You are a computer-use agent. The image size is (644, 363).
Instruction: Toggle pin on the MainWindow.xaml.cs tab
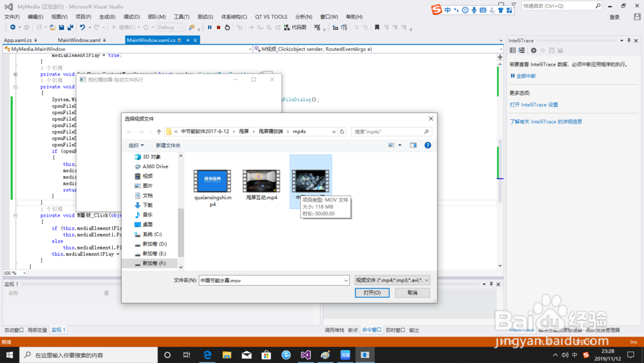[187, 40]
